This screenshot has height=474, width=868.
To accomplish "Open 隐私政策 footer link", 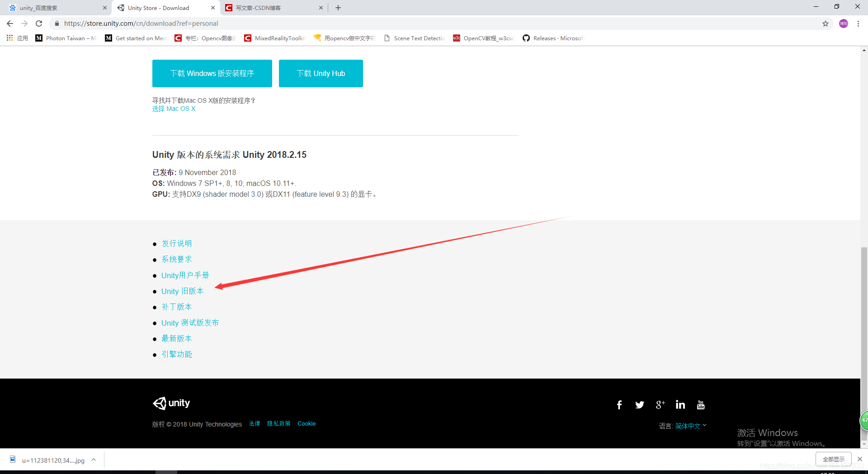I will coord(279,424).
